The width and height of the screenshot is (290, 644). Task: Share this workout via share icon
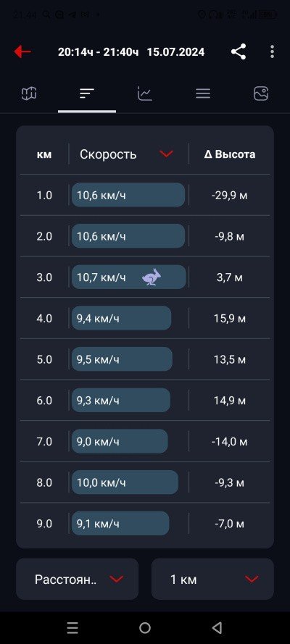click(x=239, y=51)
